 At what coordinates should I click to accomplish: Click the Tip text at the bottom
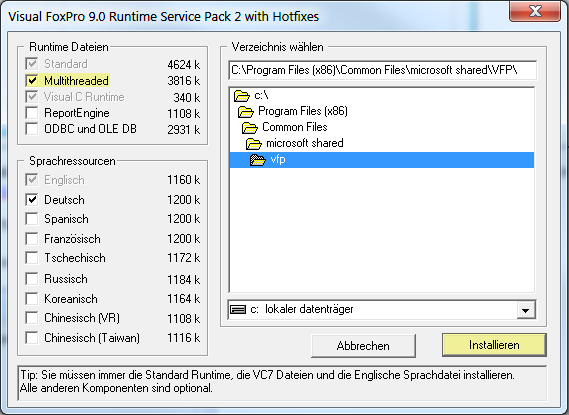pos(267,381)
